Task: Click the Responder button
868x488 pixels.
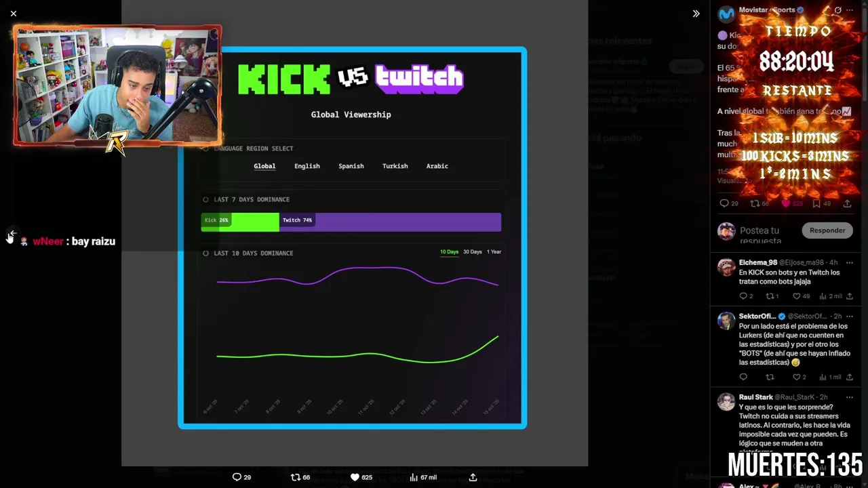Action: pyautogui.click(x=827, y=230)
